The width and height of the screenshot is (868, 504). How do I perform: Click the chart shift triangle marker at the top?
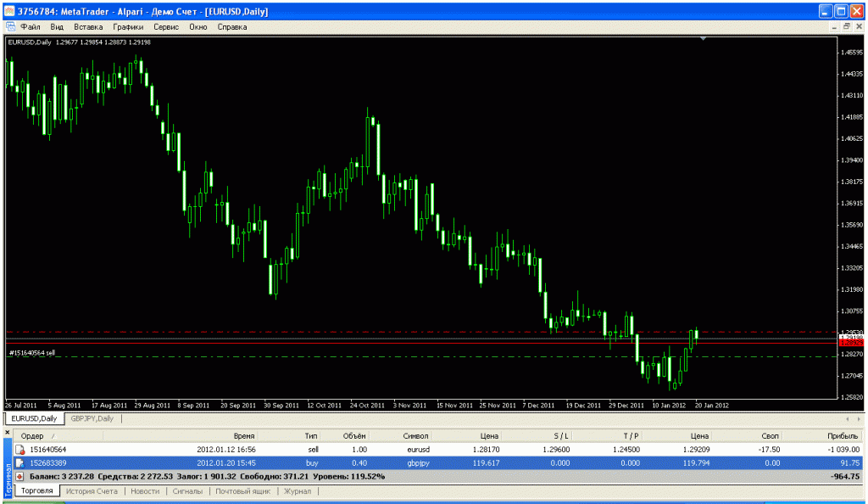703,38
